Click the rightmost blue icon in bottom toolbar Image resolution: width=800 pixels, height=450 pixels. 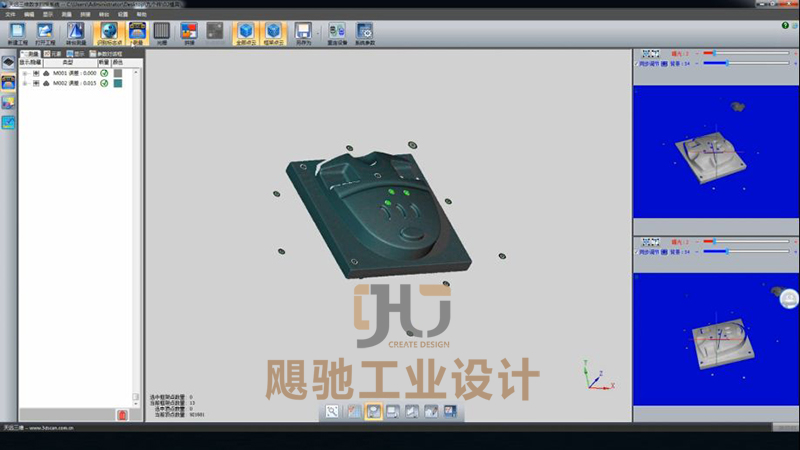(450, 411)
